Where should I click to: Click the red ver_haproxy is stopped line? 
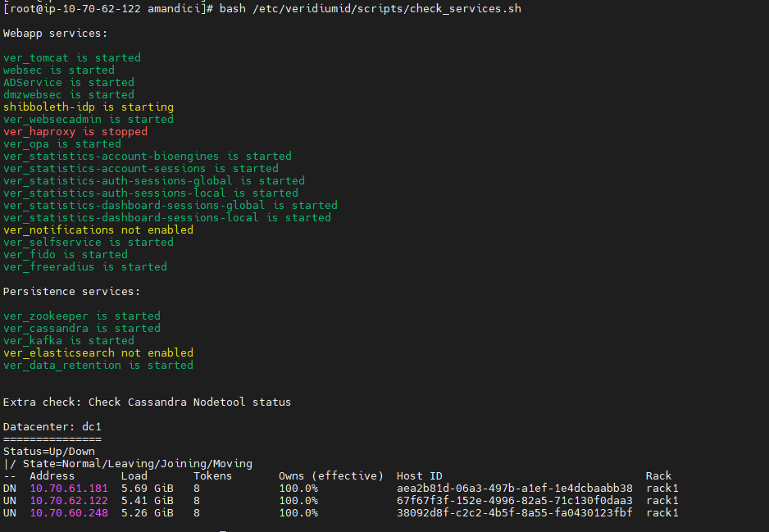tap(75, 132)
